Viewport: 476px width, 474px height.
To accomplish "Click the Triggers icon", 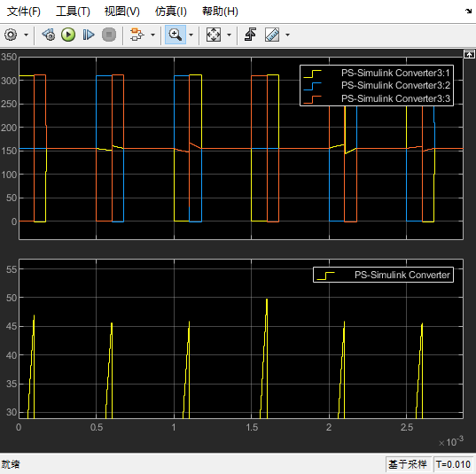I will coord(251,35).
